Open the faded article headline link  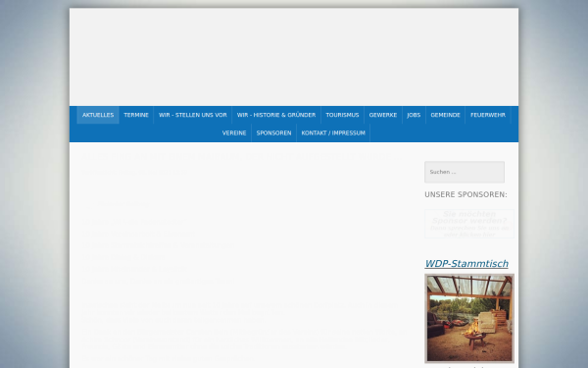click(236, 156)
